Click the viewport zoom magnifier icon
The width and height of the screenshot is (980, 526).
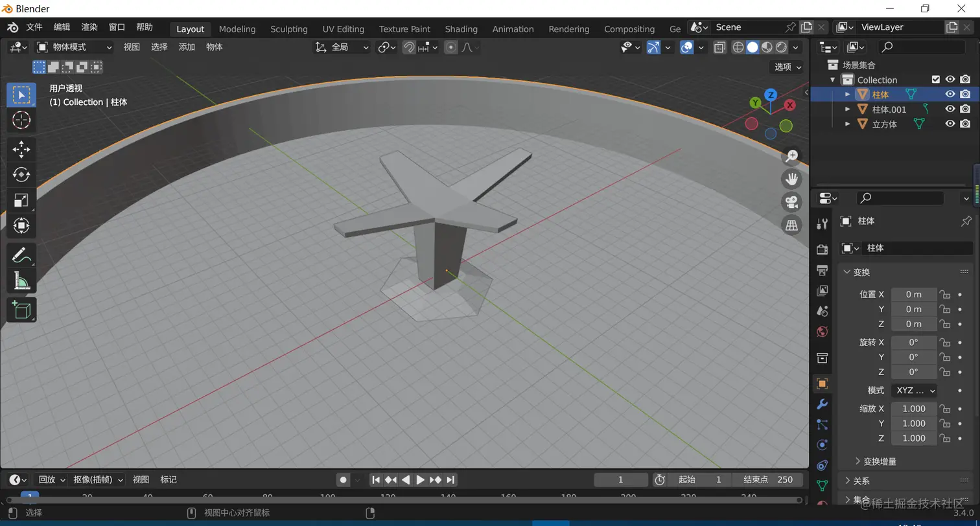(x=791, y=156)
